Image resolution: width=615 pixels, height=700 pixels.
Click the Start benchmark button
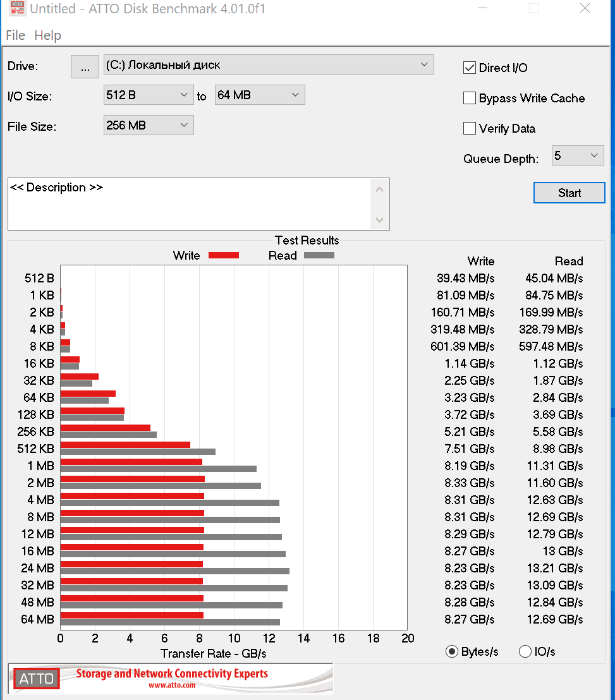coord(569,193)
